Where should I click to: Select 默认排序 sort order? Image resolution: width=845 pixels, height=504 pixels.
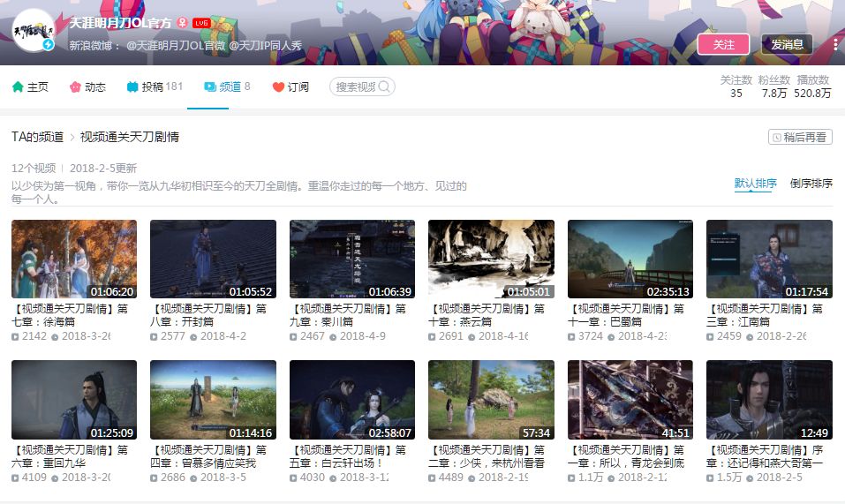click(756, 183)
